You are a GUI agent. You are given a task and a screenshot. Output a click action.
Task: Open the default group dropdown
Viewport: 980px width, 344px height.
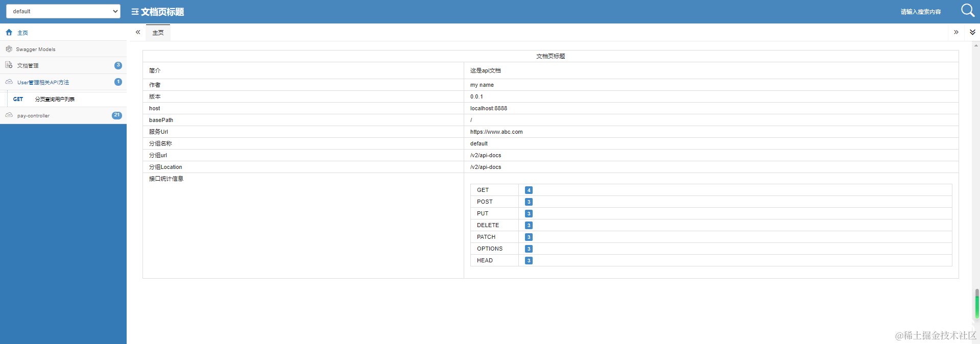63,11
